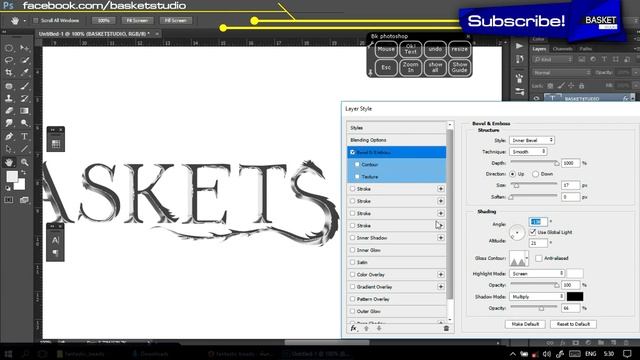Open the History panel icon

[519, 60]
